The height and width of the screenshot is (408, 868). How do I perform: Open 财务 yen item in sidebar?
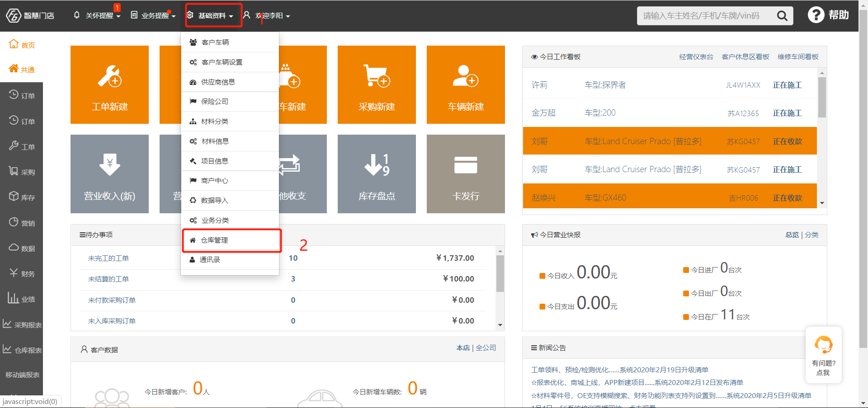tap(22, 273)
